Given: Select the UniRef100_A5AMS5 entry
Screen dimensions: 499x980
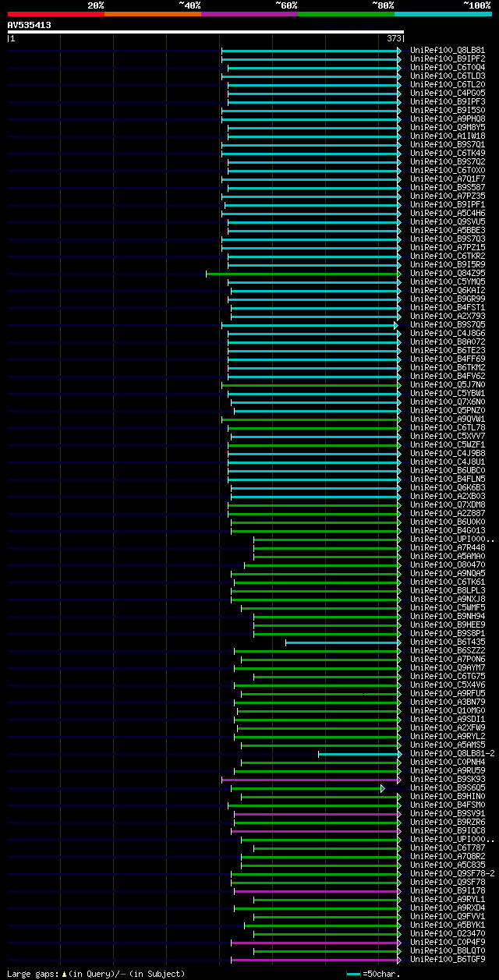Looking at the screenshot, I should pyautogui.click(x=448, y=745).
